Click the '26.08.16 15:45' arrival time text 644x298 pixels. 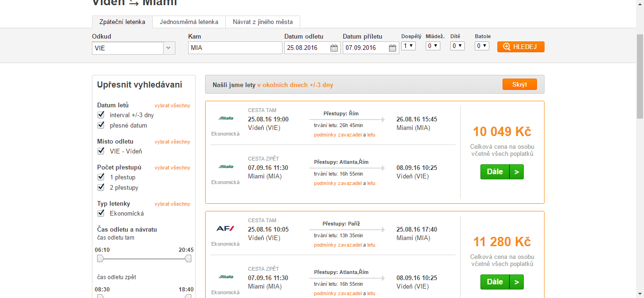(417, 119)
